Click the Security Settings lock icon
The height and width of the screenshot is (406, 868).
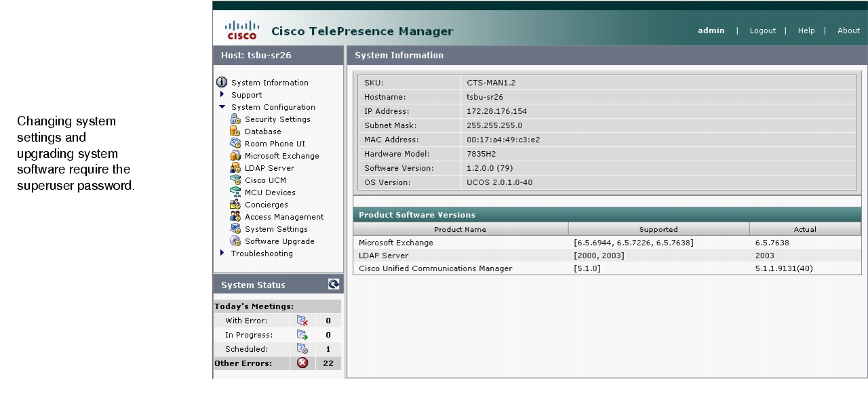[x=235, y=119]
